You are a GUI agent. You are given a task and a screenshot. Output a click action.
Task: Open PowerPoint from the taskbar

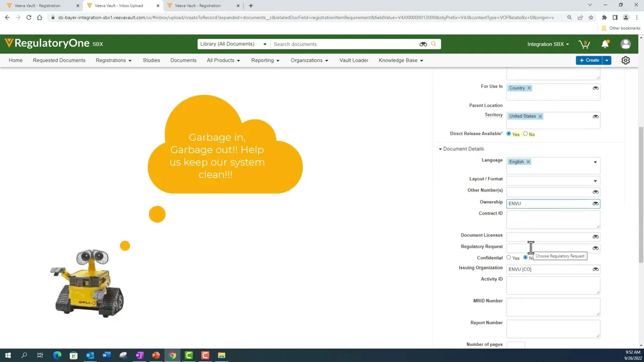(x=156, y=355)
